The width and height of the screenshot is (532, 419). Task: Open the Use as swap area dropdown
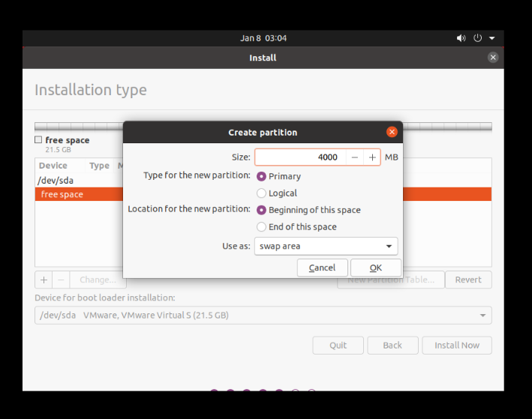pyautogui.click(x=326, y=246)
